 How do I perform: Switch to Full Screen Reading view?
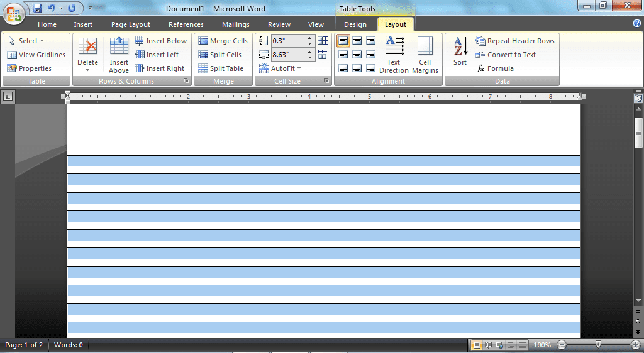click(488, 345)
